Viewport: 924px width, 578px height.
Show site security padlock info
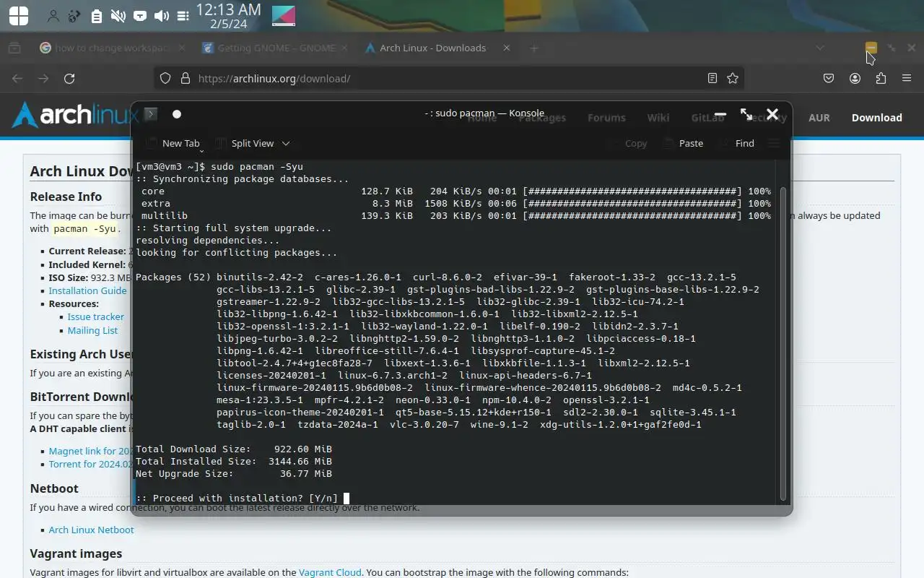pyautogui.click(x=185, y=78)
